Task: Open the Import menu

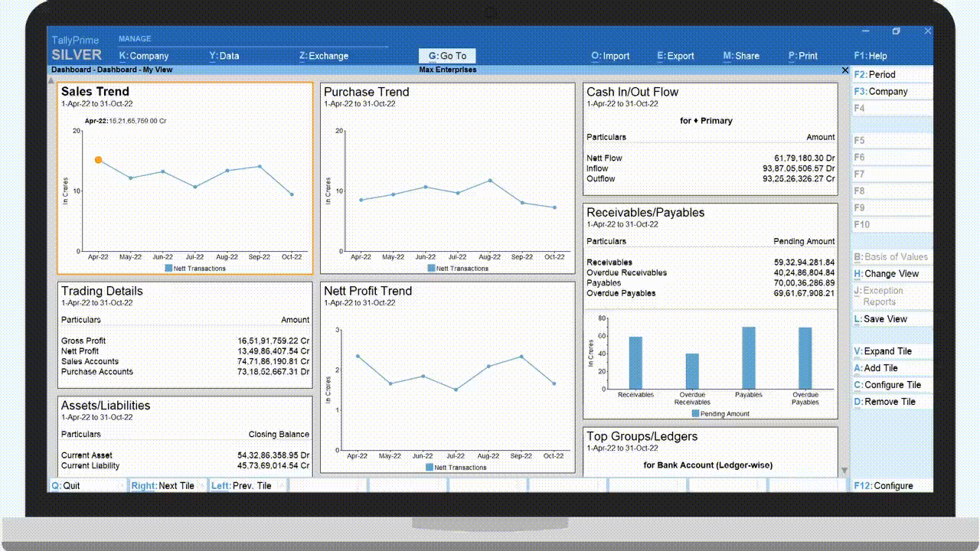Action: [x=610, y=56]
